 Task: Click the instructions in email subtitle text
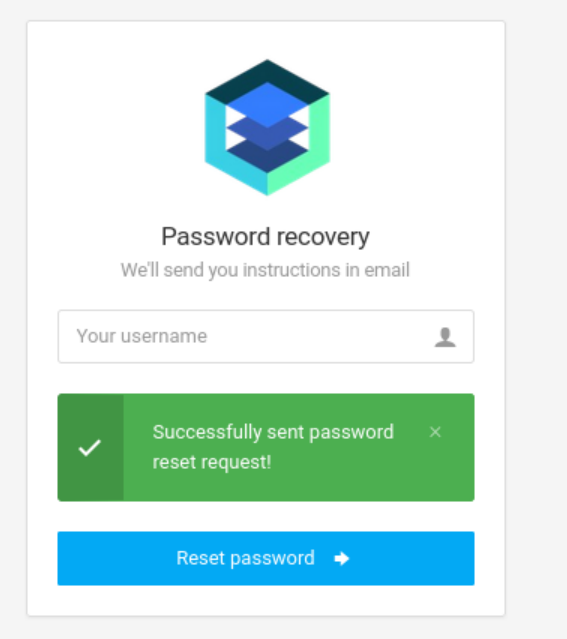tap(265, 270)
